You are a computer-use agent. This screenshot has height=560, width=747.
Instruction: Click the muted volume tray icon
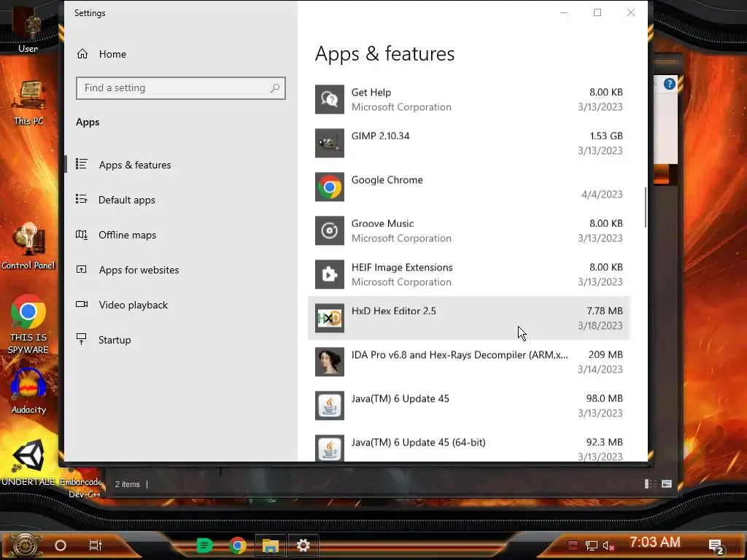point(608,545)
